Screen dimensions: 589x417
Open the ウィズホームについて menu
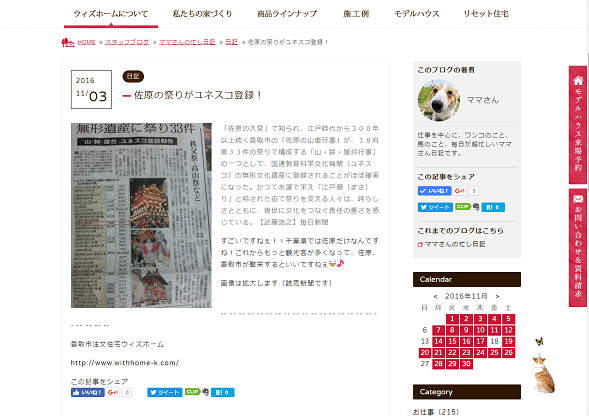(x=111, y=14)
